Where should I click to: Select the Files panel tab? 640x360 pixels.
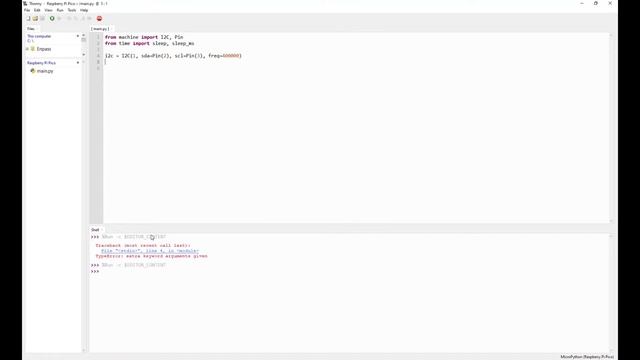tap(31, 29)
